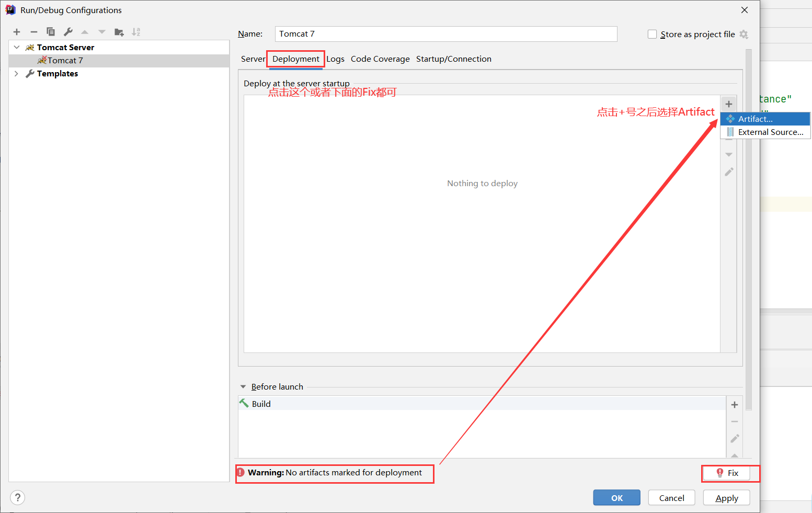Click the Fix button

[x=727, y=473]
